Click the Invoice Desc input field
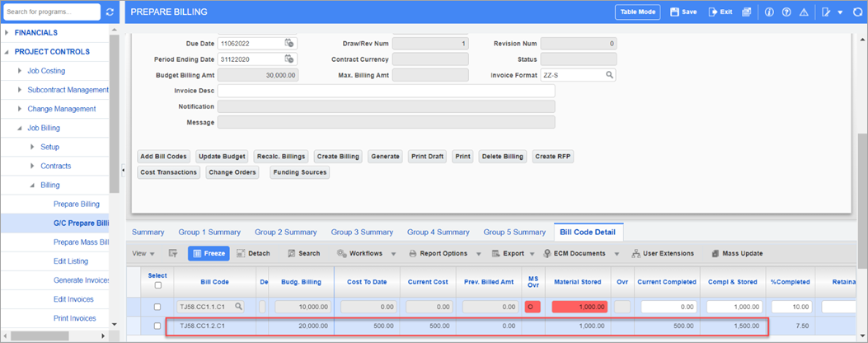 [386, 91]
